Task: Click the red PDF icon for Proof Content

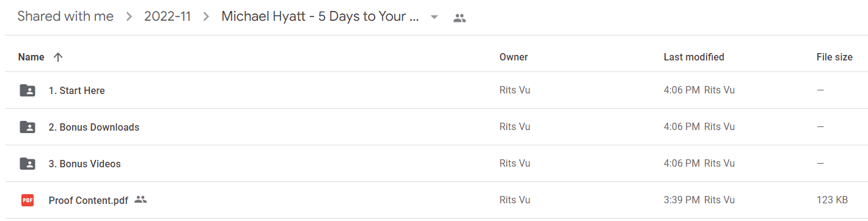Action: 28,200
